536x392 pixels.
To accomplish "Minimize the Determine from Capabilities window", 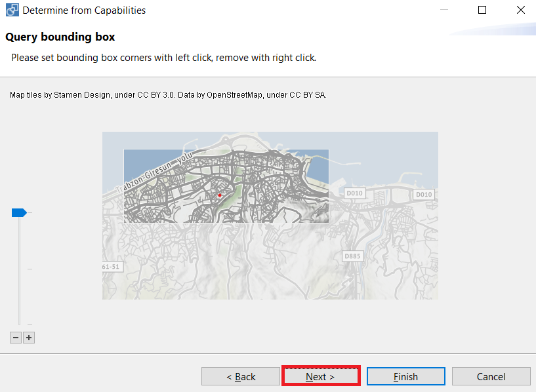I will click(x=443, y=10).
